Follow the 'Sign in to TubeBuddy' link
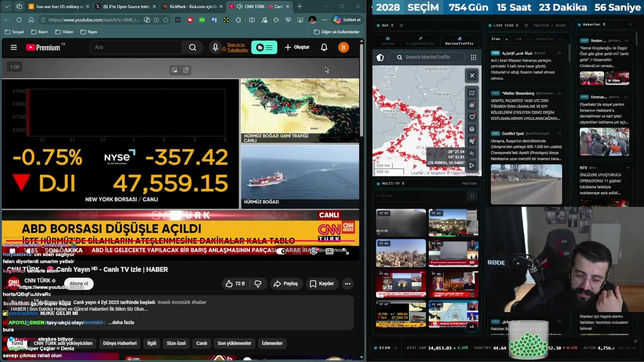 236,47
